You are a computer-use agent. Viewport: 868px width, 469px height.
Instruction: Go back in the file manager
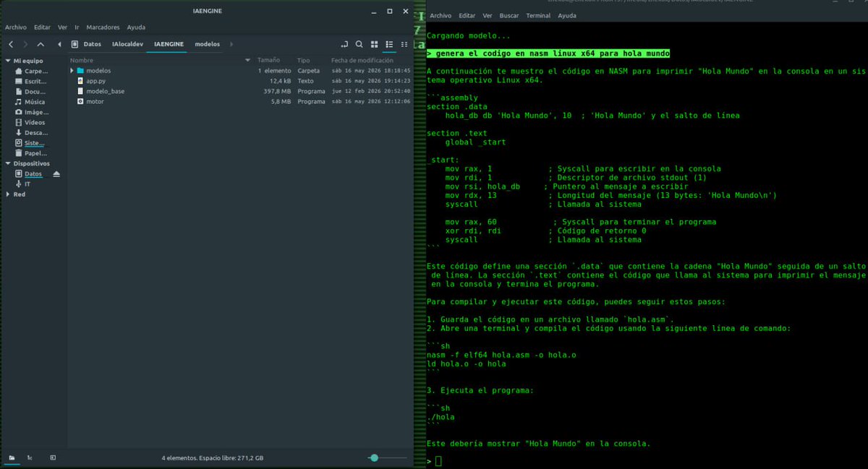10,44
